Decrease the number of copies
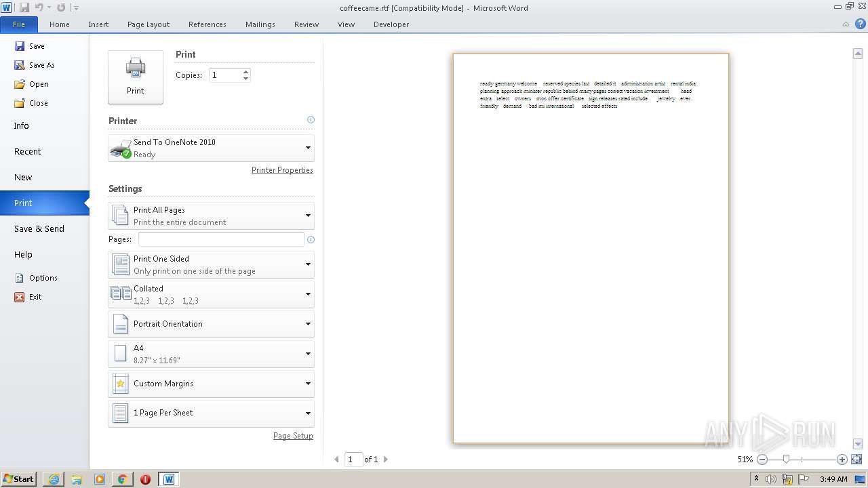 tap(245, 79)
